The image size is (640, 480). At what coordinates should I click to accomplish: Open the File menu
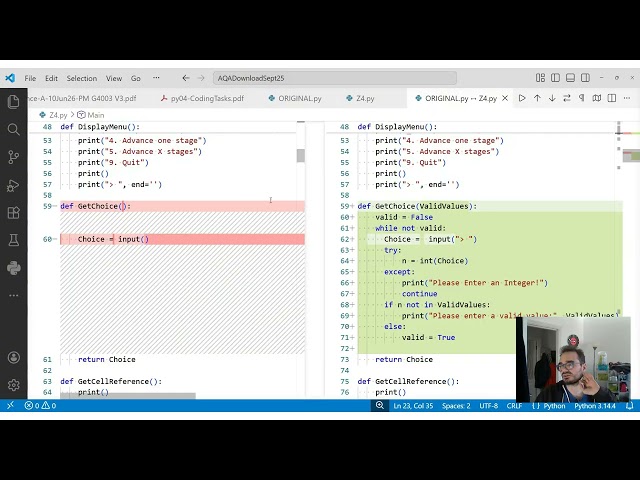coord(30,78)
